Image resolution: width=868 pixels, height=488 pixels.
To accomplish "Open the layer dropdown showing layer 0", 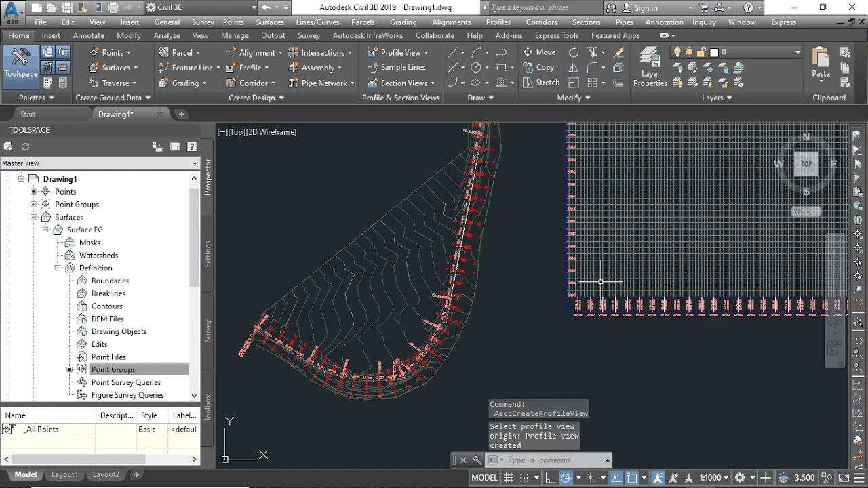I will (x=736, y=52).
